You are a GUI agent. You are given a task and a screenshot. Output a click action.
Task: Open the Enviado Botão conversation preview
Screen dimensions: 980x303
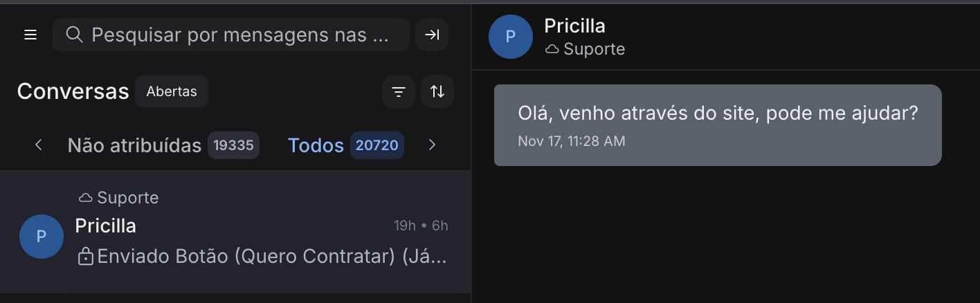271,257
